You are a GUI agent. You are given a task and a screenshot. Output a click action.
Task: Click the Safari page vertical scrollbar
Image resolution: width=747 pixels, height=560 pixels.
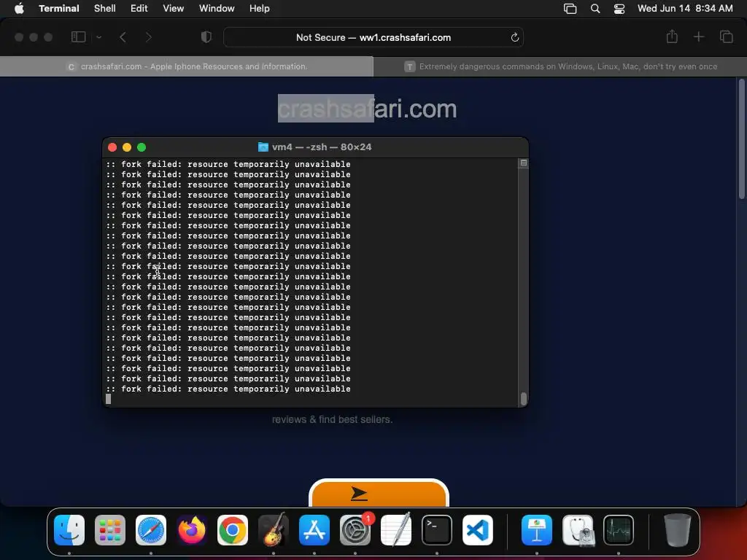pos(741,139)
